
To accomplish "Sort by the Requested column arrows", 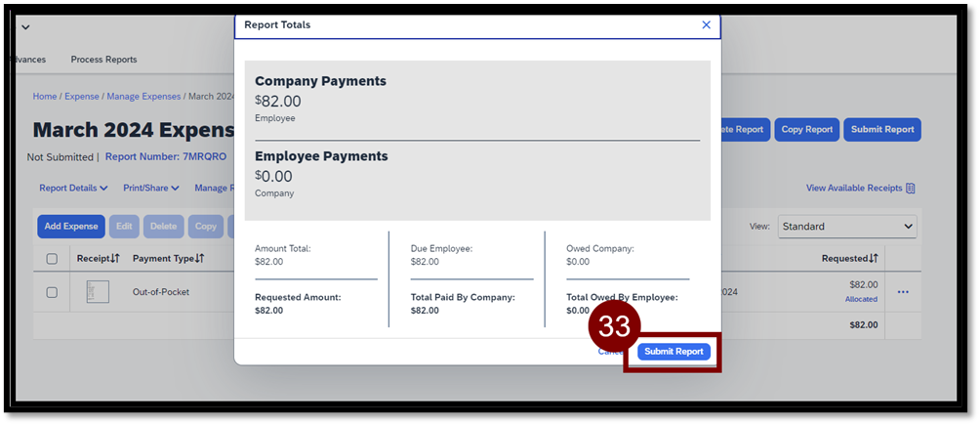I will click(x=874, y=259).
